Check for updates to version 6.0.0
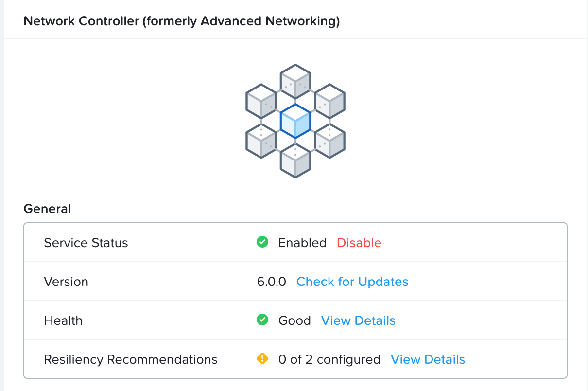Image resolution: width=588 pixels, height=391 pixels. [x=352, y=281]
